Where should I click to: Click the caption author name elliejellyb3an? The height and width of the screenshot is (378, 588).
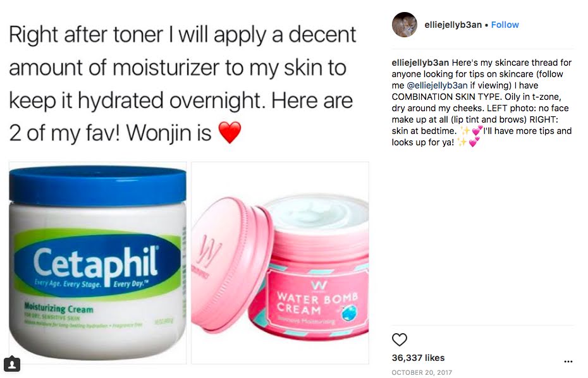click(420, 63)
